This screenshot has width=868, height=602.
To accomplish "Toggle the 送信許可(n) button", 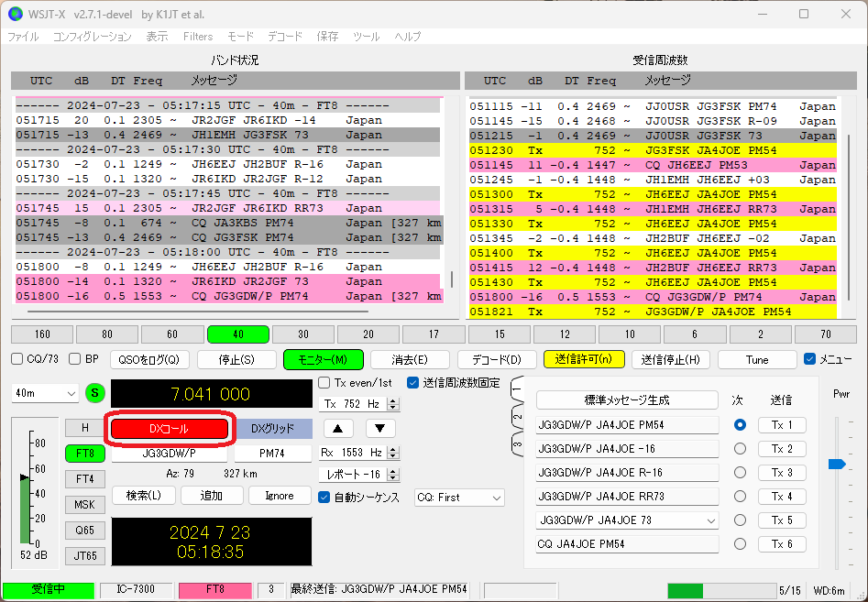I will click(x=584, y=360).
